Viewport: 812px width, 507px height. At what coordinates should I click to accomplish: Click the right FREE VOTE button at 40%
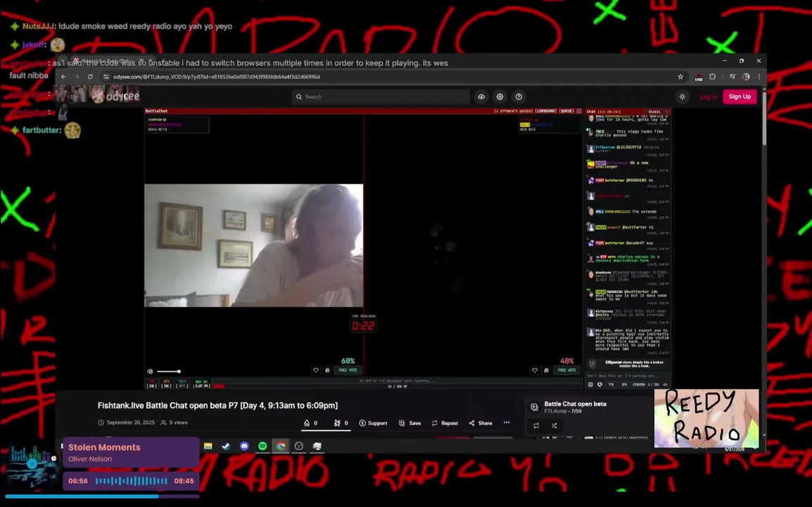coord(566,370)
